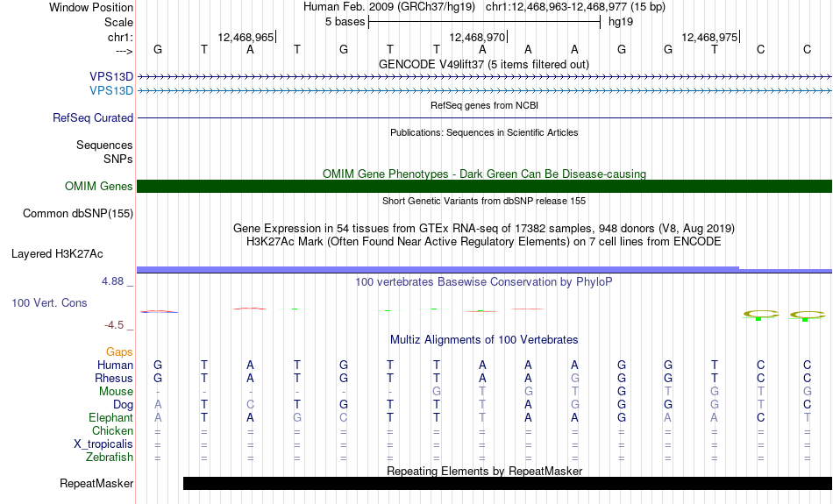
Task: Click the dark green OMIM gene bar
Action: (x=485, y=187)
